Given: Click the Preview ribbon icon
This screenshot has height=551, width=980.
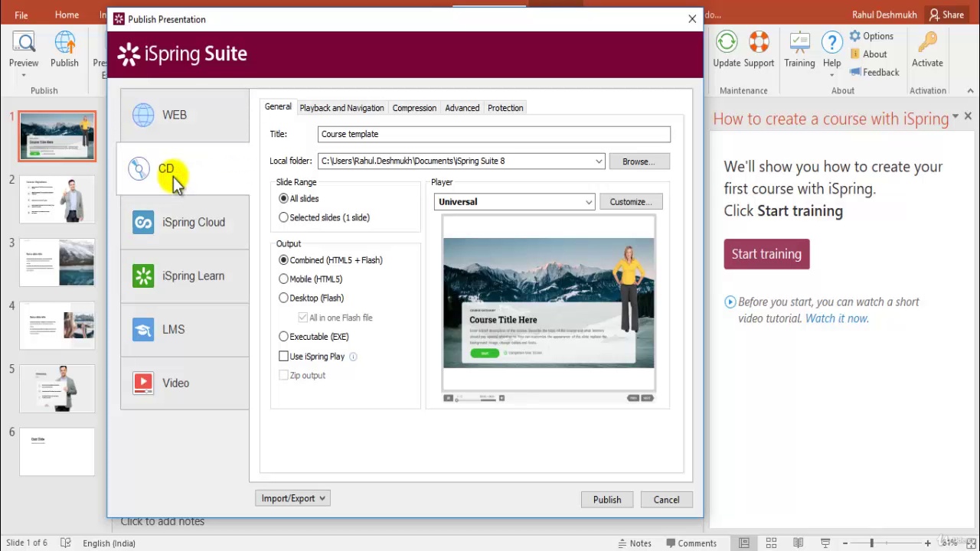Looking at the screenshot, I should 24,43.
